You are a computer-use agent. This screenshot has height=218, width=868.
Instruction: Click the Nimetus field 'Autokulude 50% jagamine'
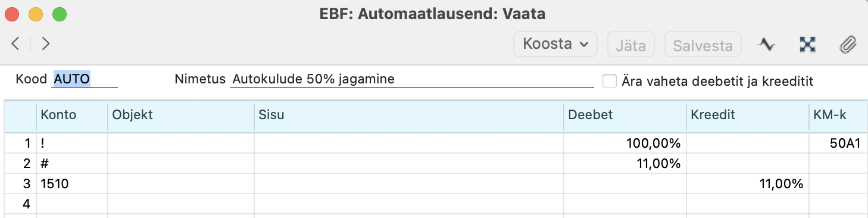412,79
